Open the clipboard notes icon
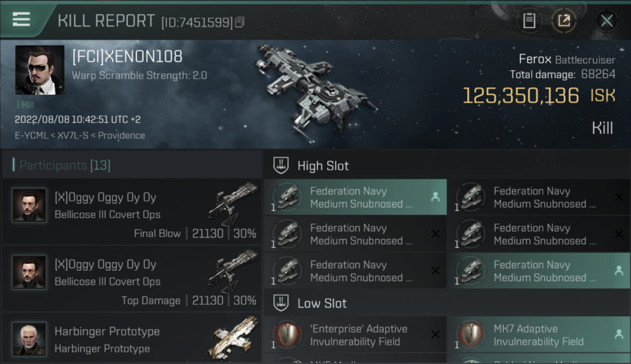This screenshot has width=631, height=364. pos(529,20)
